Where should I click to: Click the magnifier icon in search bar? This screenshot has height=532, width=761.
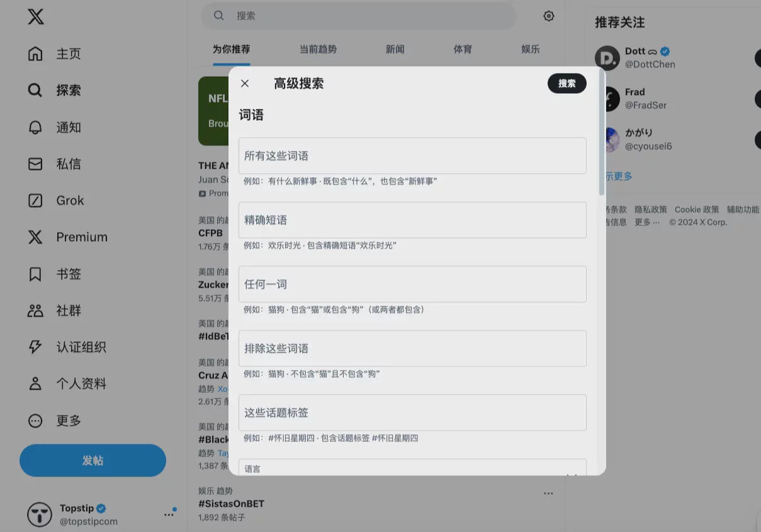pyautogui.click(x=218, y=16)
